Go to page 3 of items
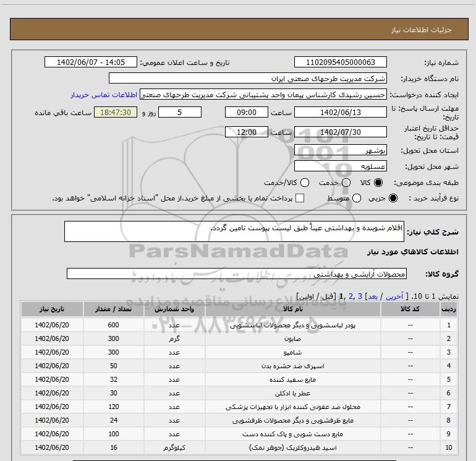476x461 pixels. point(360,296)
